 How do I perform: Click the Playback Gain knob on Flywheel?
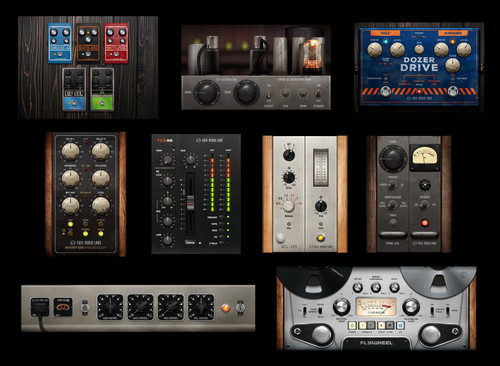point(410,307)
